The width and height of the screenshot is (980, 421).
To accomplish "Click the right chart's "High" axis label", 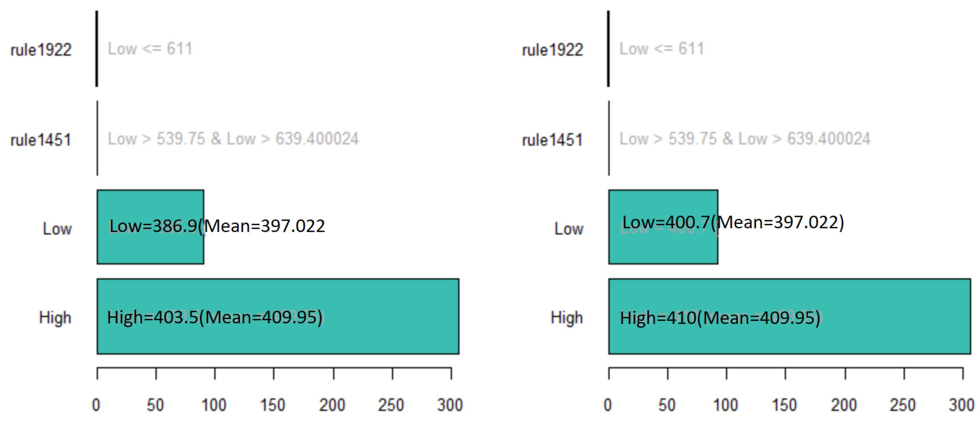I will click(567, 318).
